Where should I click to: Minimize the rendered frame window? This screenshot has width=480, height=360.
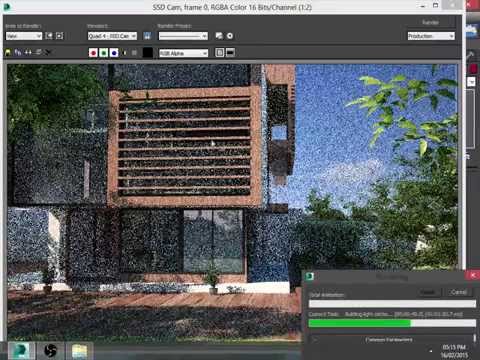tap(423, 6)
